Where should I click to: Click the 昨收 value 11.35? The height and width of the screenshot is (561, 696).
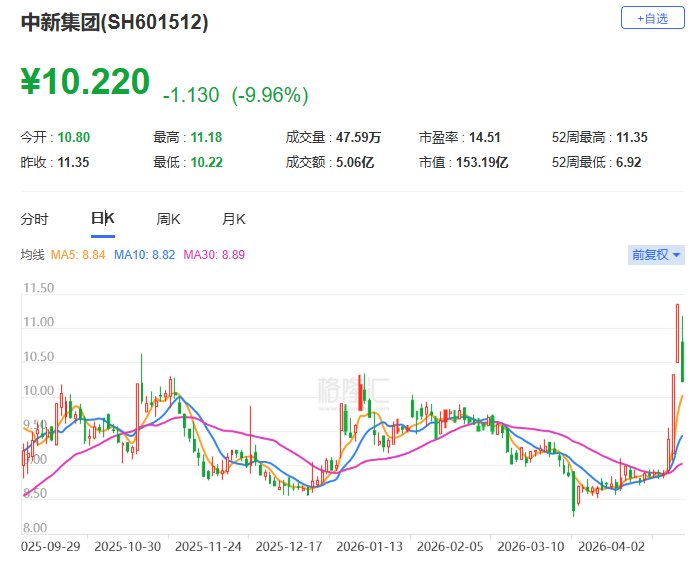tap(73, 162)
